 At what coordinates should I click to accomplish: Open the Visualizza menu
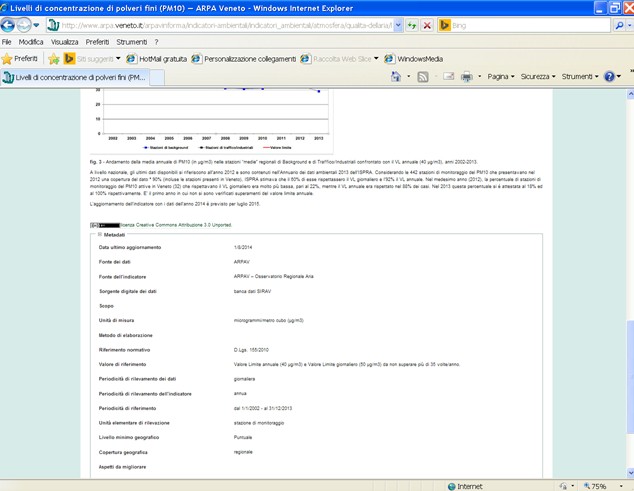pyautogui.click(x=64, y=42)
